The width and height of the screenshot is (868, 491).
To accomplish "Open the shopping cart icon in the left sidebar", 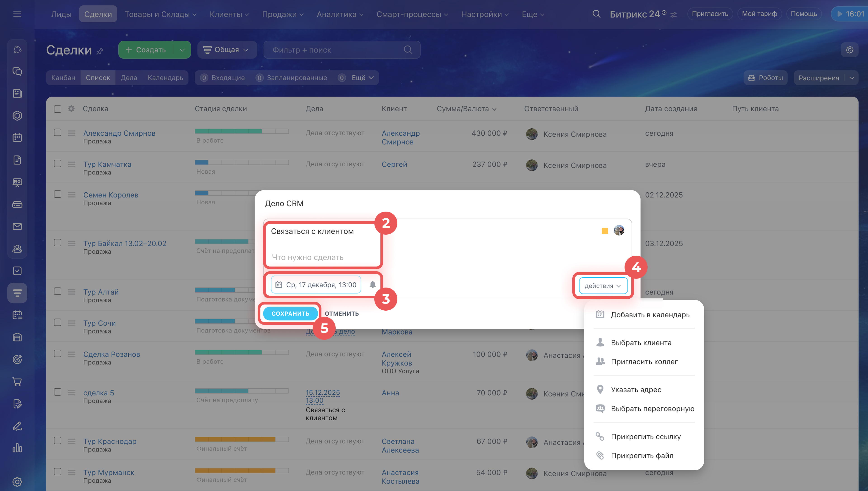I will tap(17, 381).
